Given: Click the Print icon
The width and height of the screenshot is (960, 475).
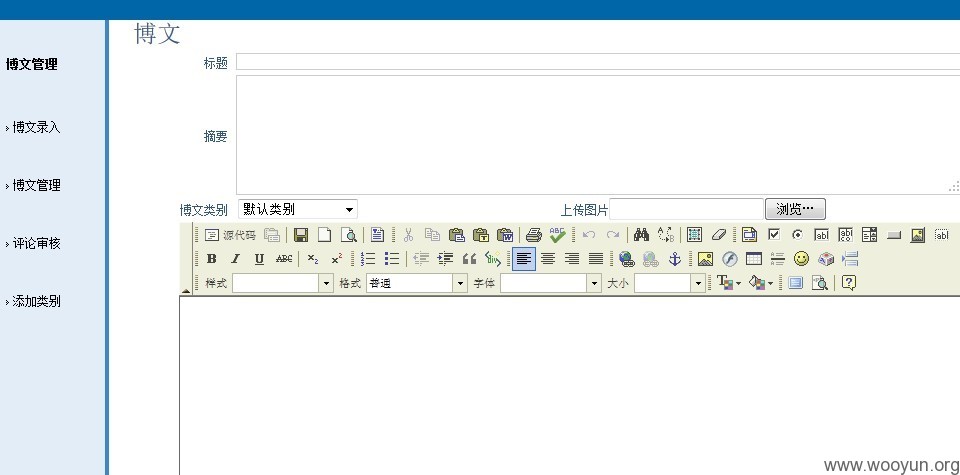Looking at the screenshot, I should point(534,235).
